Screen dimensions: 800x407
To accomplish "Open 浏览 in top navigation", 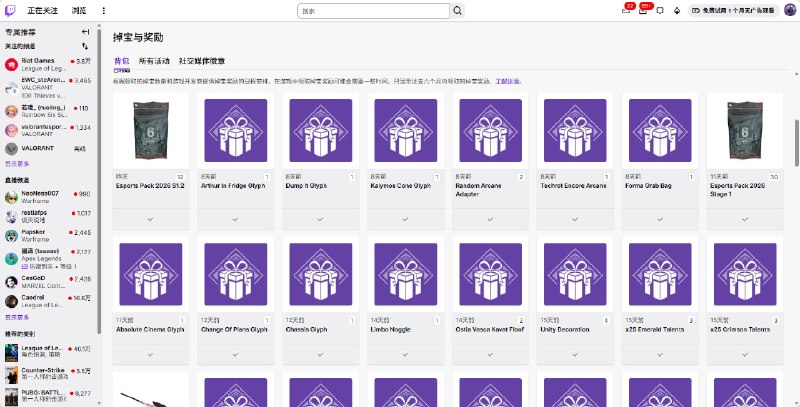I will point(79,11).
